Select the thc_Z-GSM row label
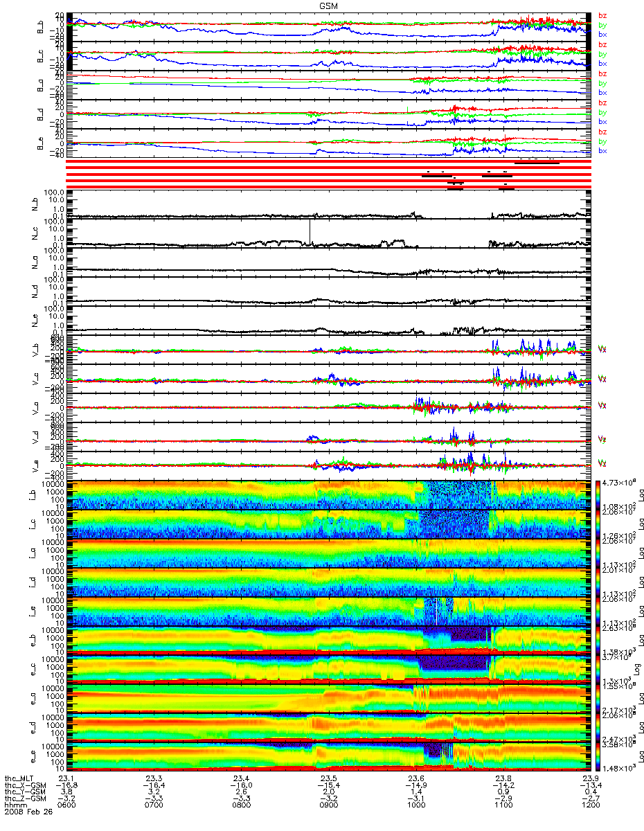 26,800
